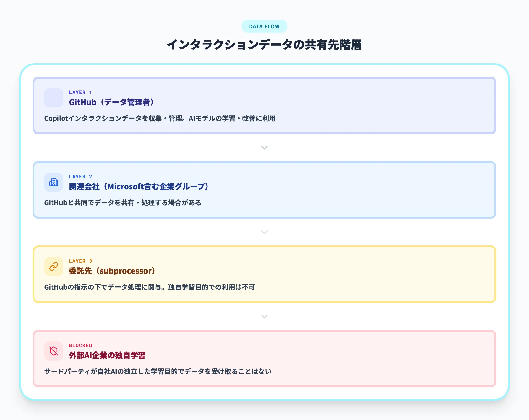529x420 pixels.
Task: Select the chain-link icon beside LAYER 3
Action: (x=53, y=267)
